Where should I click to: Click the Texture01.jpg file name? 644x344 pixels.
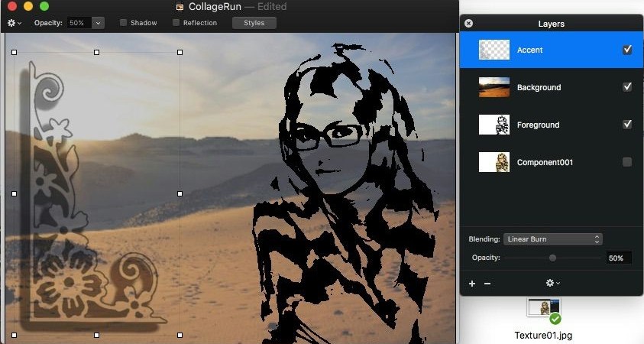[543, 335]
